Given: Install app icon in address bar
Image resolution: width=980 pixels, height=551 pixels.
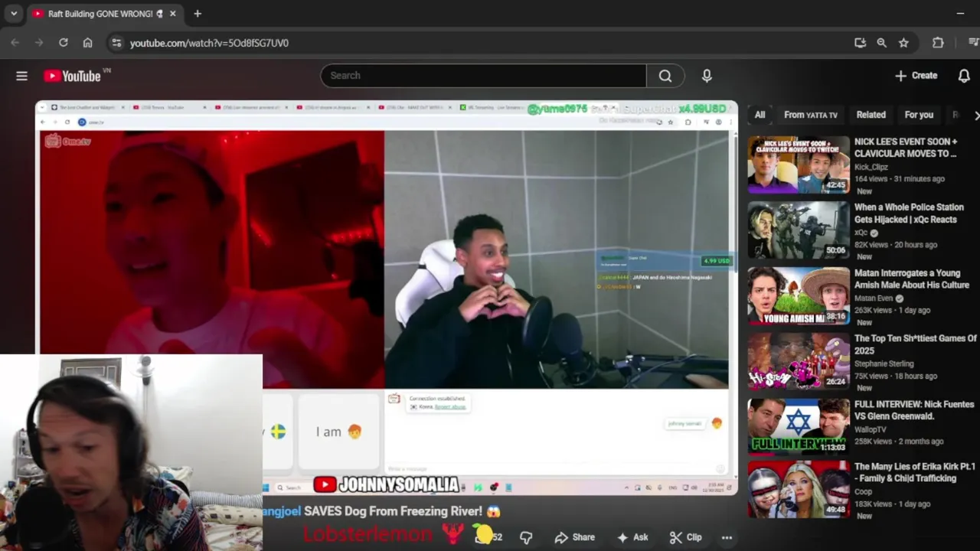Looking at the screenshot, I should [860, 43].
